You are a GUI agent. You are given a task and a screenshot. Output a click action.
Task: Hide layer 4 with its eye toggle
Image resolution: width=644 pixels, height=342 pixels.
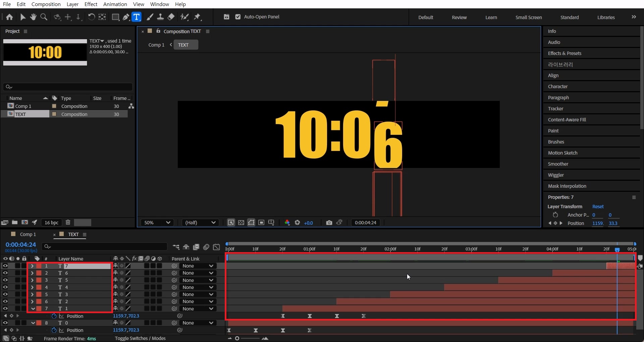click(x=5, y=287)
